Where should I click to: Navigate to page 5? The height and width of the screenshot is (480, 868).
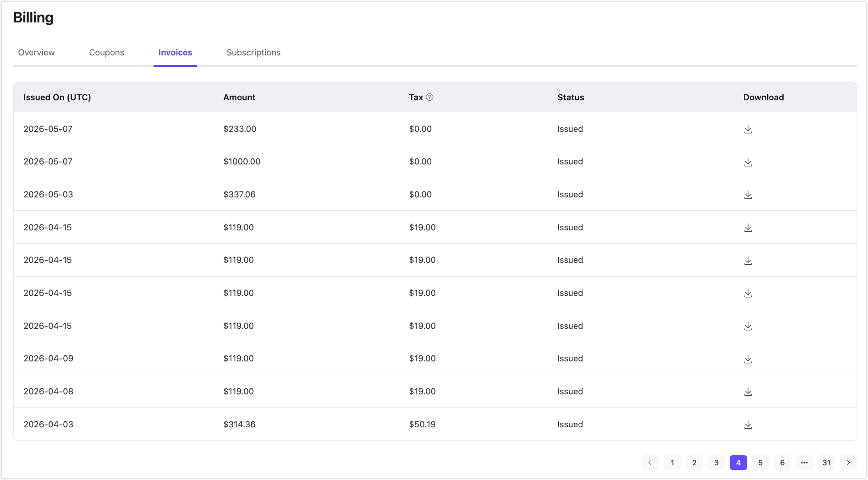pos(760,463)
